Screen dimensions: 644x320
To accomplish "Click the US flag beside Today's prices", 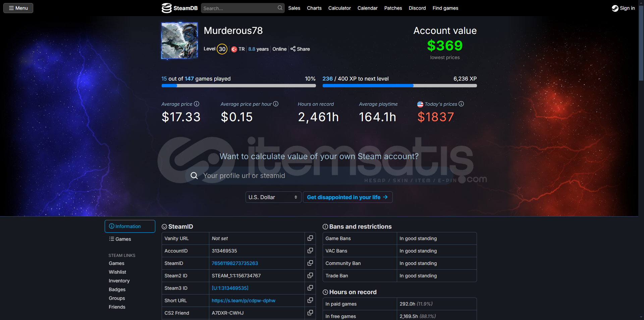I will [x=420, y=104].
